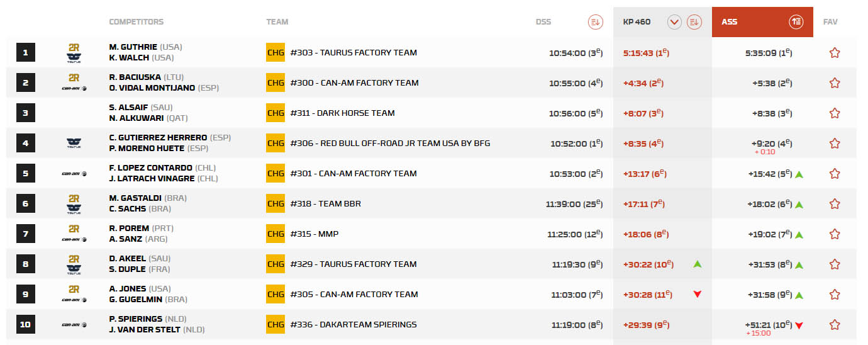The image size is (868, 345).
Task: Expand the +0:10 penalty under row 4
Action: (x=764, y=152)
